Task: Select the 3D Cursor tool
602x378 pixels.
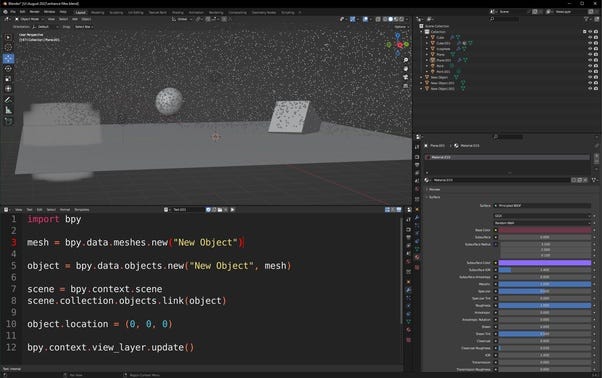Action: pos(8,48)
